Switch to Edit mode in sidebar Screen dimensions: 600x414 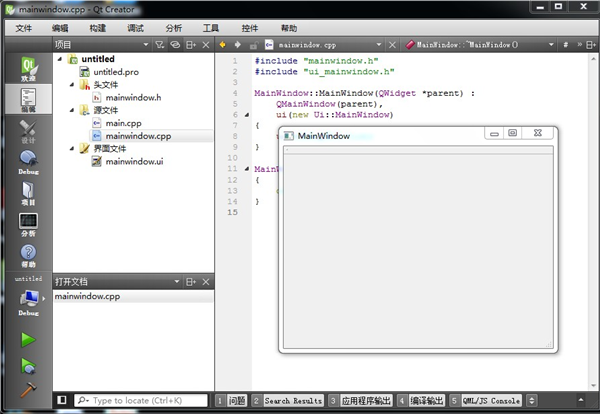point(27,102)
